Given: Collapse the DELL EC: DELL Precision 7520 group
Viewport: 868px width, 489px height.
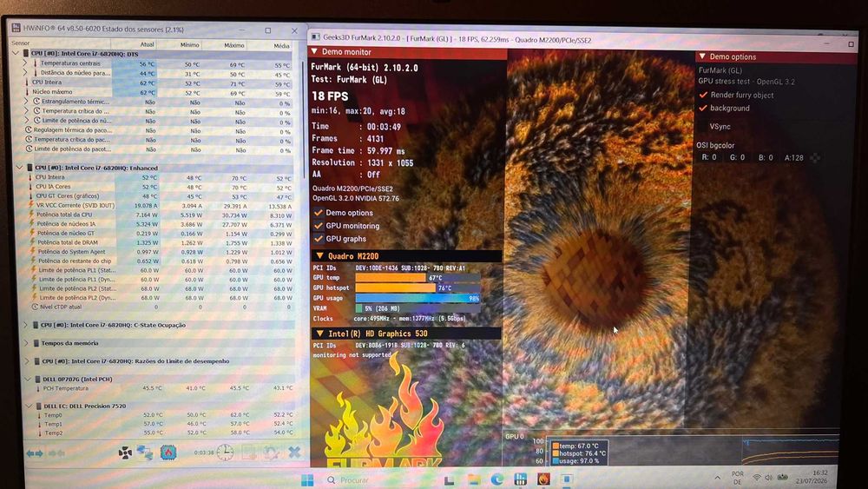Looking at the screenshot, I should pos(30,406).
